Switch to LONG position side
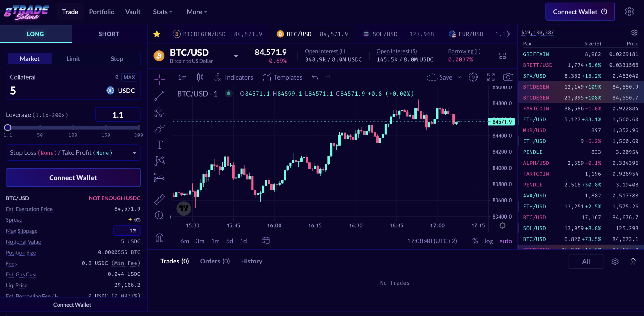 36,34
